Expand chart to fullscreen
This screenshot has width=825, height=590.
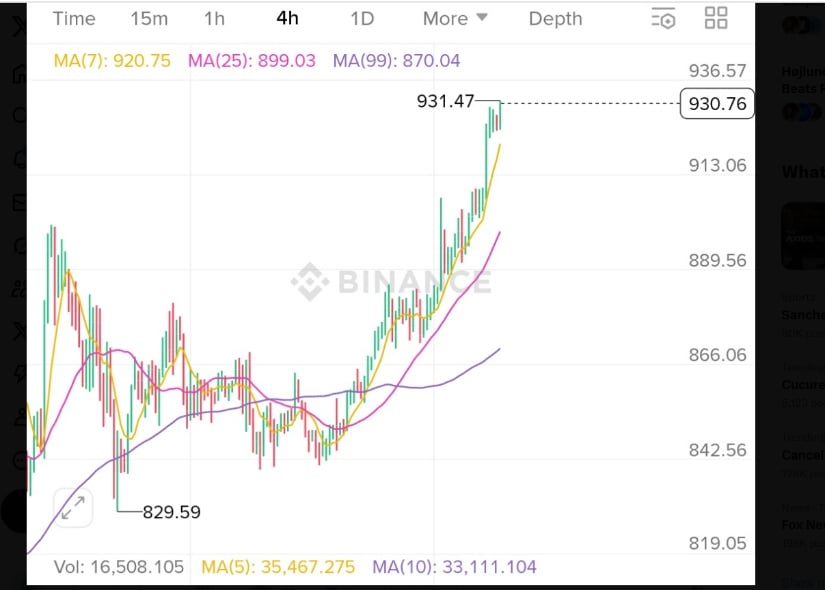[73, 508]
